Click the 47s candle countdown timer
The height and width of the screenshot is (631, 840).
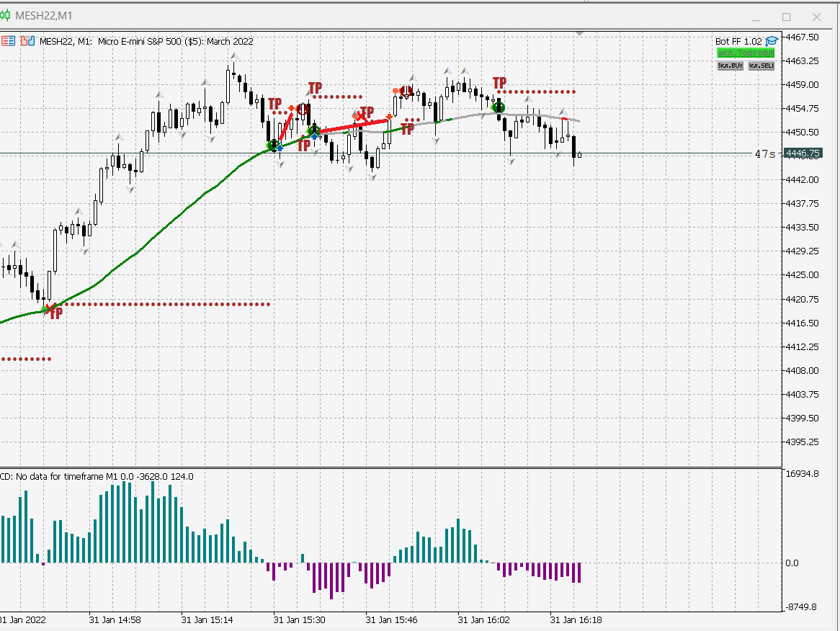pos(764,154)
